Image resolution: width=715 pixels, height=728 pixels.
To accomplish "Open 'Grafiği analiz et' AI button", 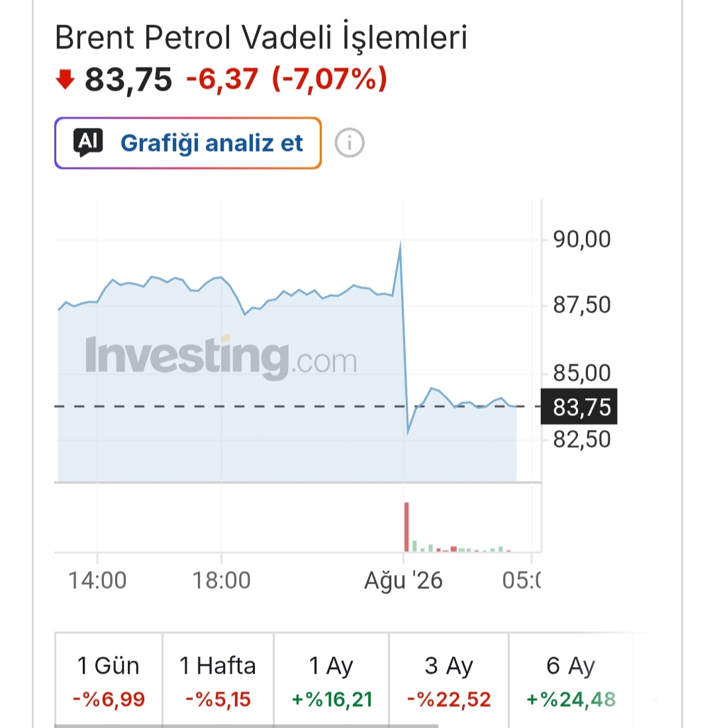I will [188, 143].
